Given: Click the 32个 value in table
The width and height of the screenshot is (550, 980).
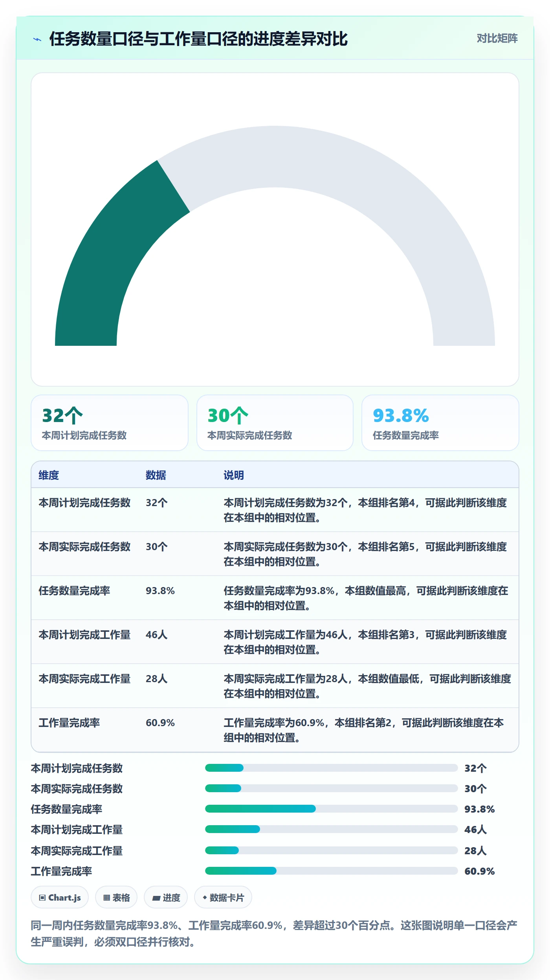Looking at the screenshot, I should [x=157, y=503].
